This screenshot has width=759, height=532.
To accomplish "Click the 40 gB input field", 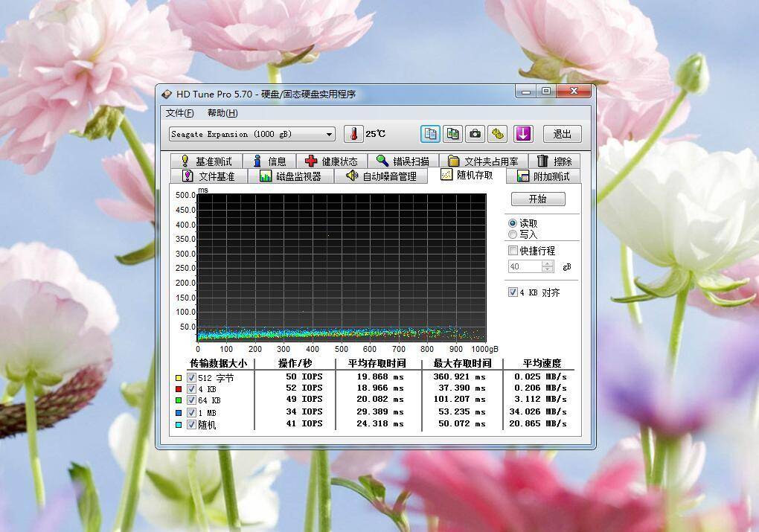I will 525,266.
